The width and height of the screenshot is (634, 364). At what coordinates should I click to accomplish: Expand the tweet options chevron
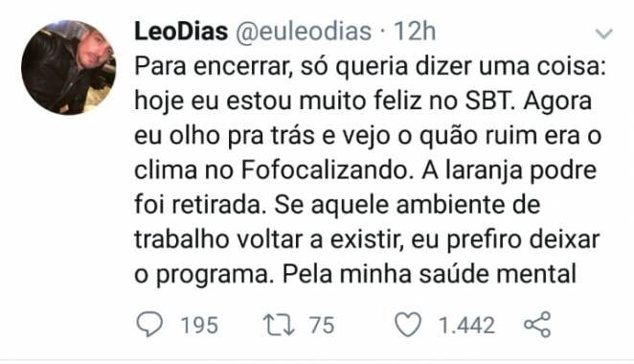604,34
